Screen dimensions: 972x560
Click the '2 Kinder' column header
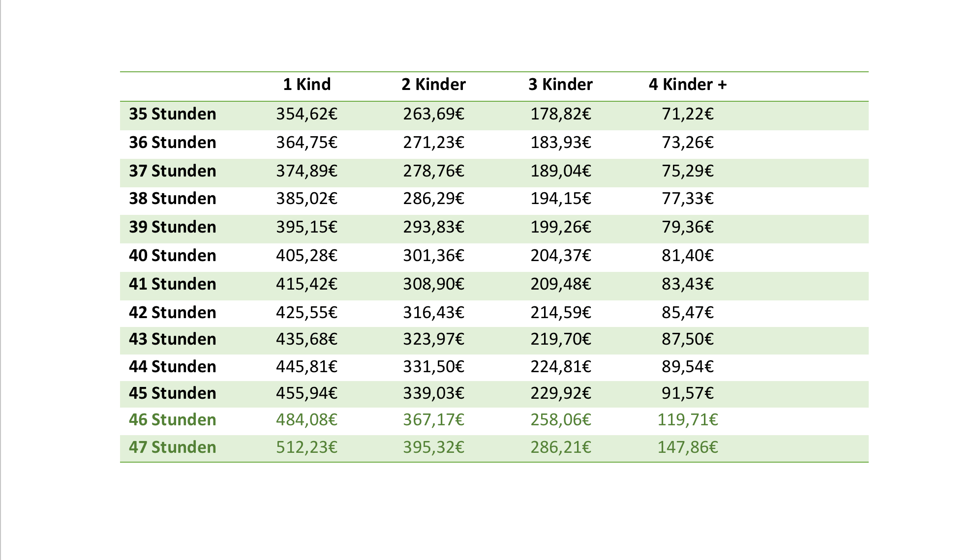(x=433, y=85)
